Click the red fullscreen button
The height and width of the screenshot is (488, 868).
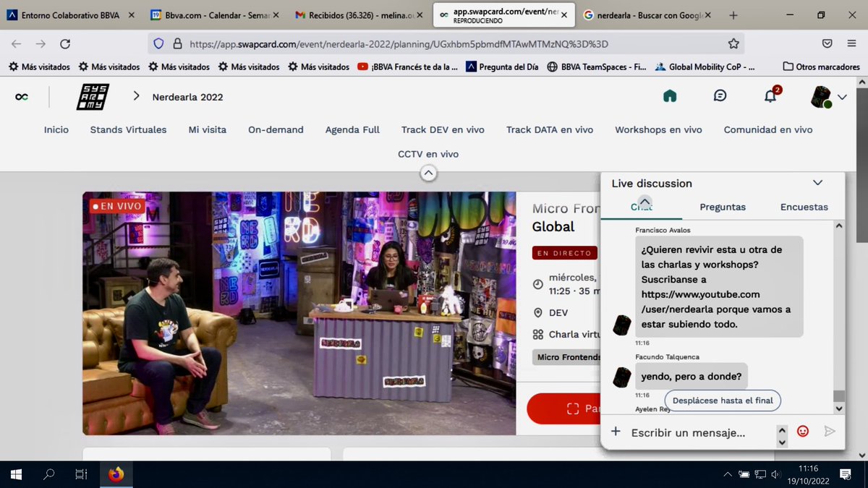[564, 408]
